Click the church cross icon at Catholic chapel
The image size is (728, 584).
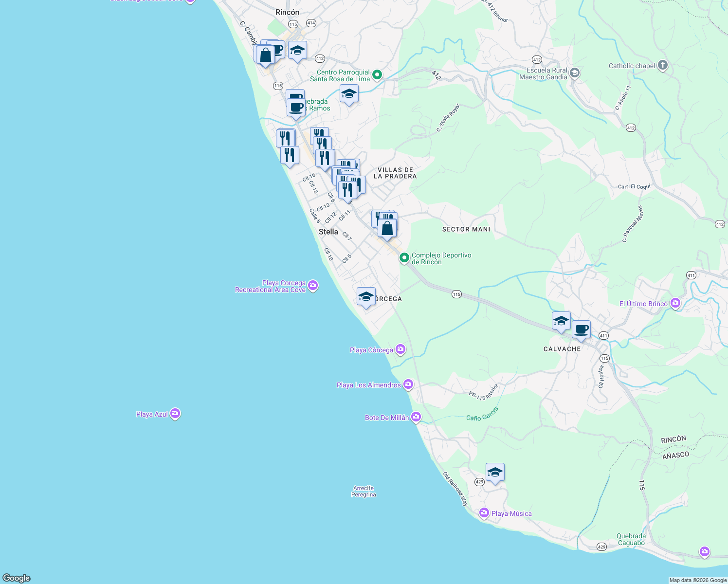tap(662, 65)
